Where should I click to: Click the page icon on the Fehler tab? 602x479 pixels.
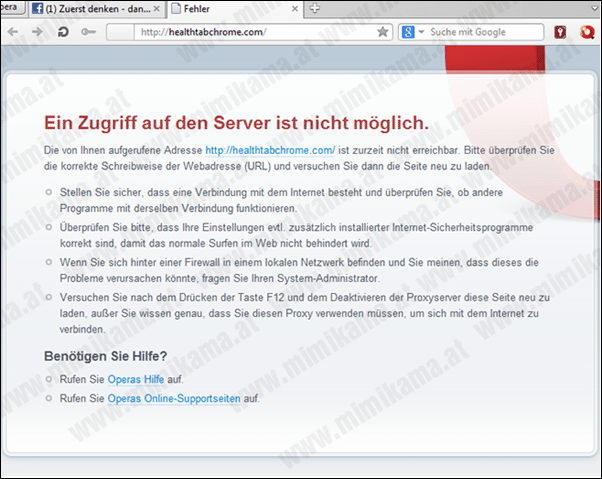[x=175, y=8]
